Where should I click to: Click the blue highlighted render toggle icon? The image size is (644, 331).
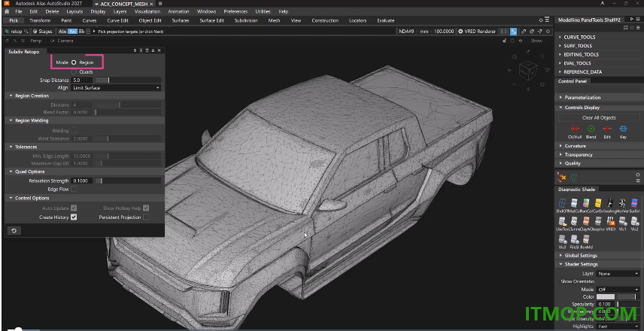click(x=513, y=31)
